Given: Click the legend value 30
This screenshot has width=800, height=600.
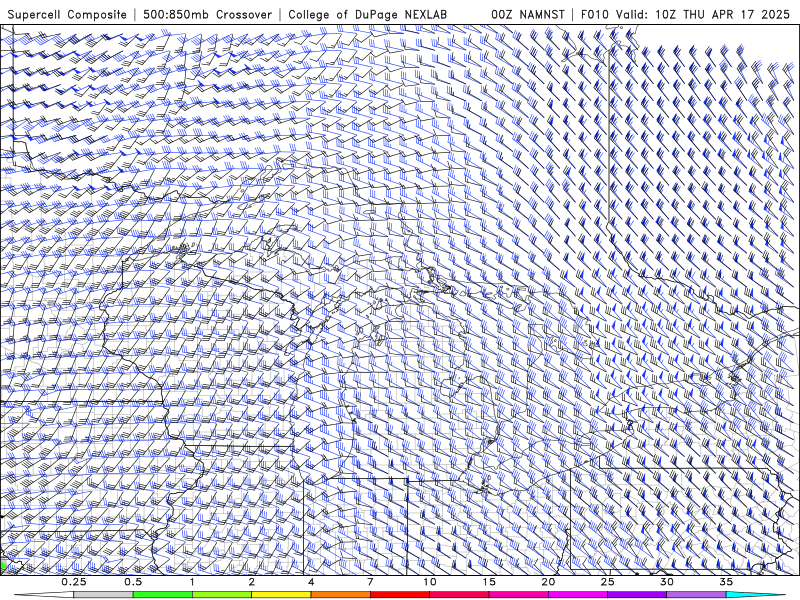Looking at the screenshot, I should point(667,582).
